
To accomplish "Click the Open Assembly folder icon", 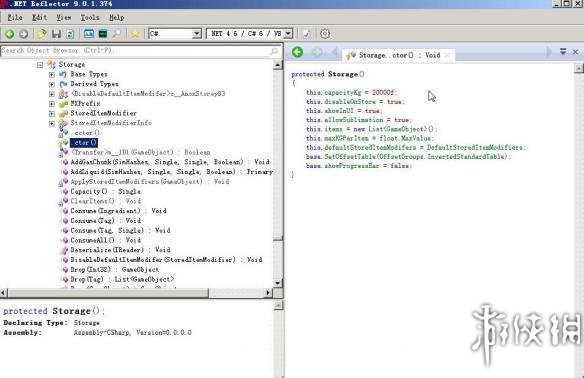I will [42, 34].
